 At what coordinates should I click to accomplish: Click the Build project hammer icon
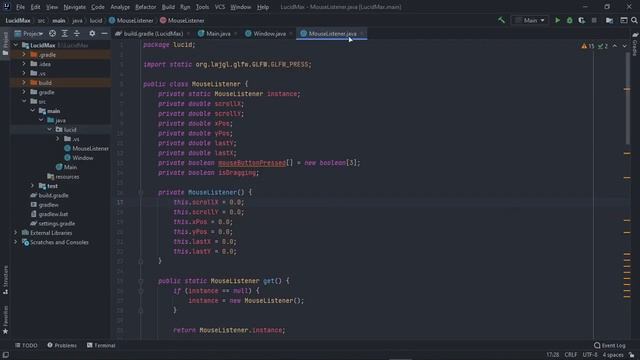501,20
